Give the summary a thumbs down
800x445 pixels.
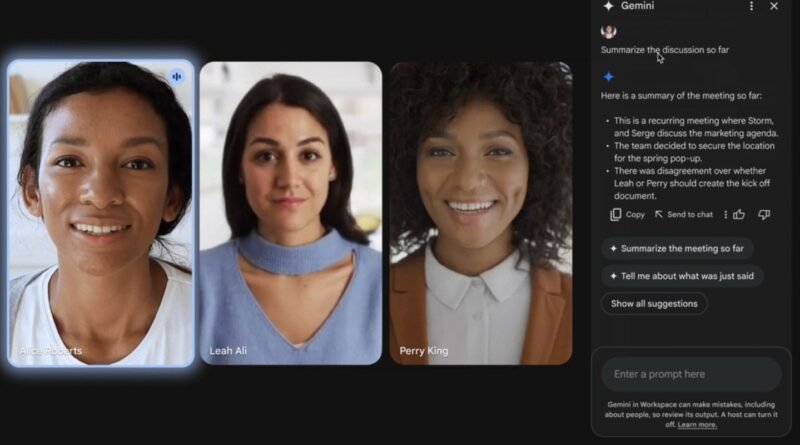click(764, 214)
